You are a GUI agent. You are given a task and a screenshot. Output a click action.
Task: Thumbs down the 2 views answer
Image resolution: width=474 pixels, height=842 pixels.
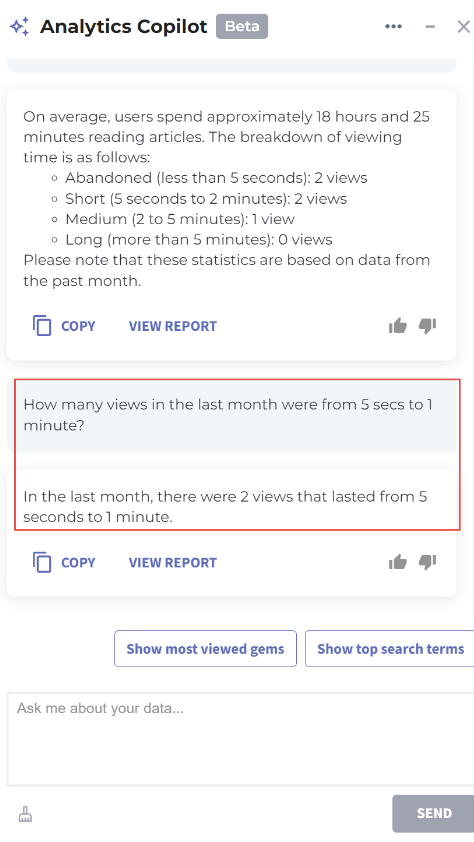[x=427, y=562]
